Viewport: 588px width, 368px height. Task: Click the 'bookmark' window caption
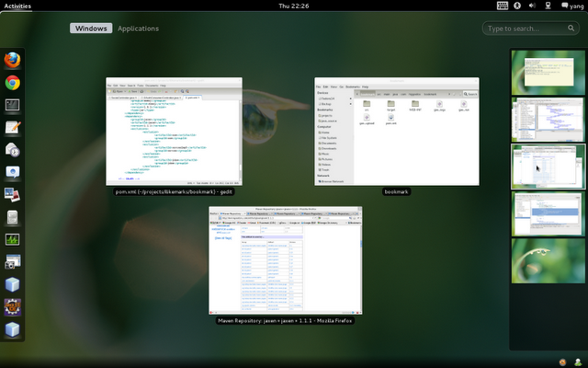[396, 191]
